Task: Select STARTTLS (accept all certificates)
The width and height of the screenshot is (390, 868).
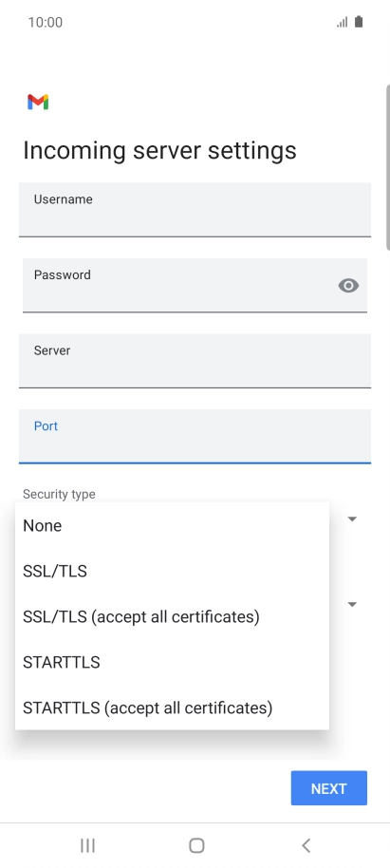Action: [x=172, y=708]
